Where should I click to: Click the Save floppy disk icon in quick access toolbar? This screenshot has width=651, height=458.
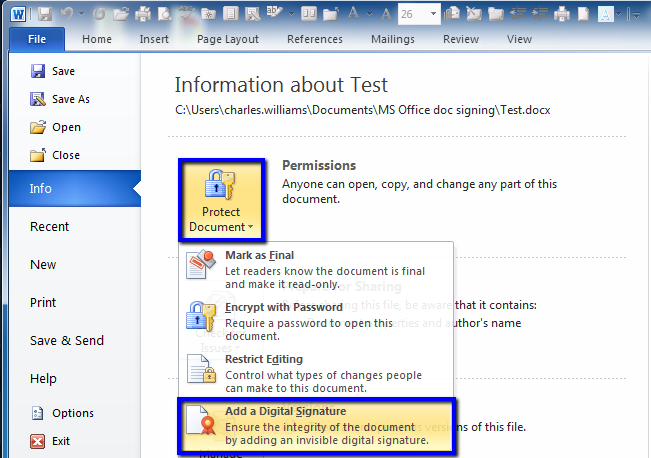[45, 15]
